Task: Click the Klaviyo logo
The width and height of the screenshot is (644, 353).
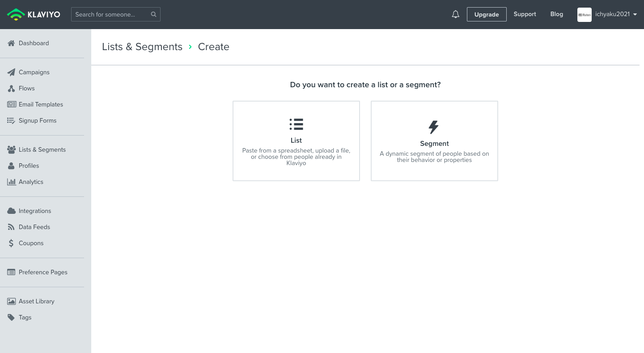Action: (x=34, y=14)
